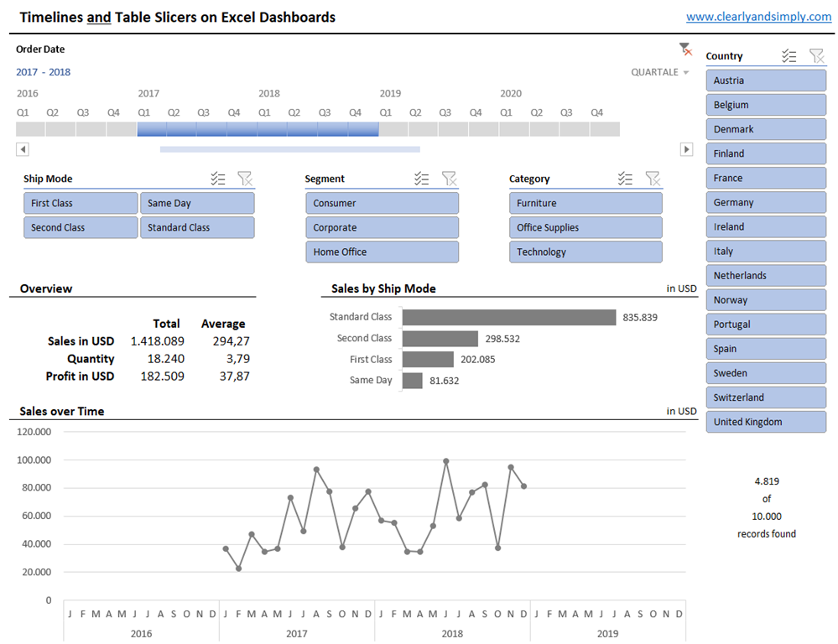This screenshot has width=838, height=644.
Task: Click the timeline horizontal scrollbar thumb
Action: [x=289, y=149]
